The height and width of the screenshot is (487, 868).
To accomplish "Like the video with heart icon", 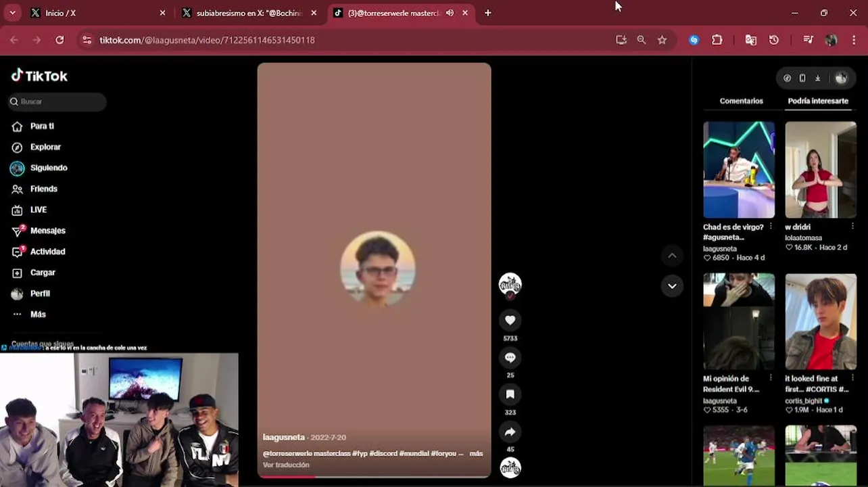I will (x=510, y=320).
